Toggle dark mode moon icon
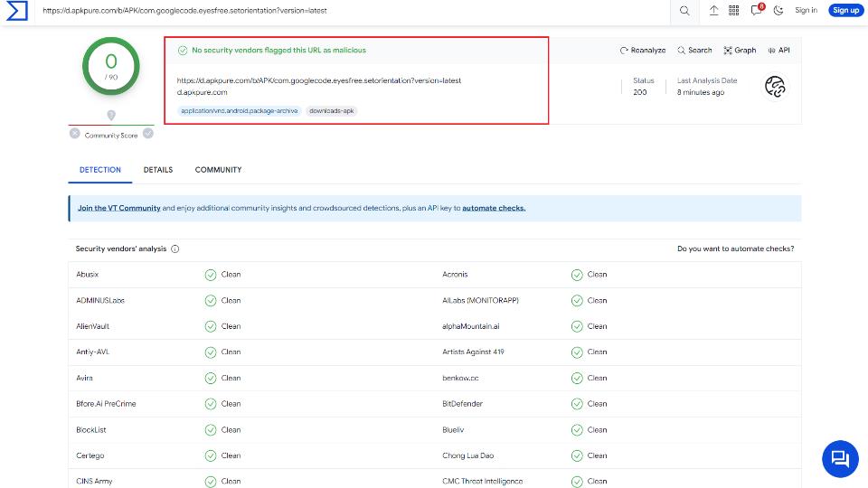The height and width of the screenshot is (488, 868). (778, 11)
